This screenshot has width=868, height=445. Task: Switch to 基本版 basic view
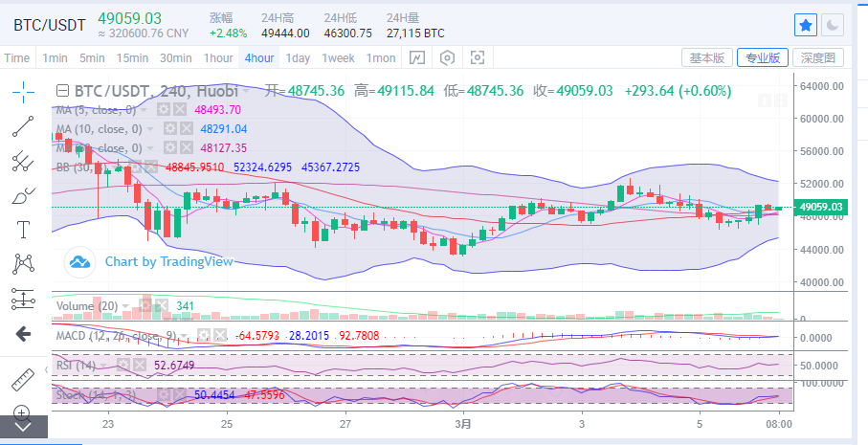pos(707,57)
